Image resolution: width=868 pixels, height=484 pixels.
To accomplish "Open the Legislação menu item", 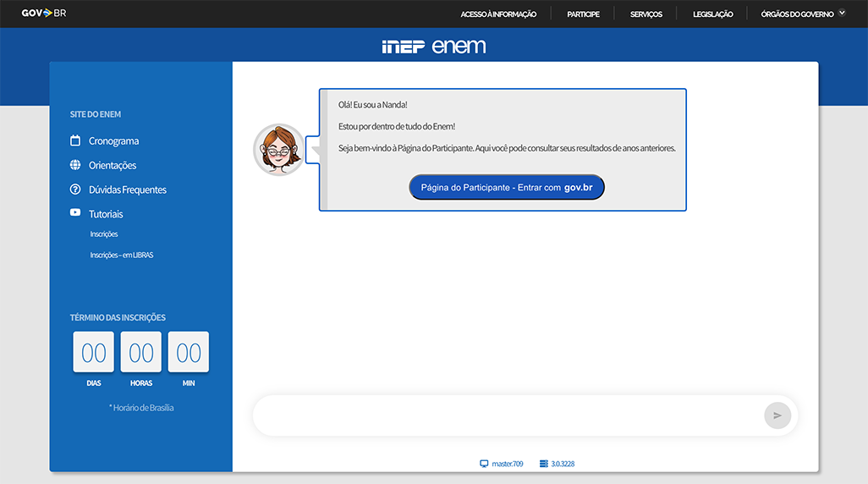I will coord(712,14).
